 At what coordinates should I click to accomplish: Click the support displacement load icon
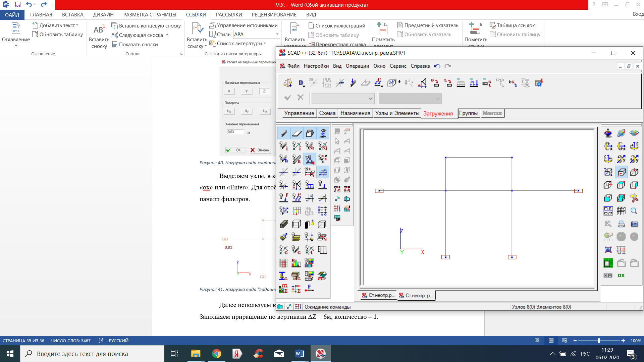coord(422,83)
